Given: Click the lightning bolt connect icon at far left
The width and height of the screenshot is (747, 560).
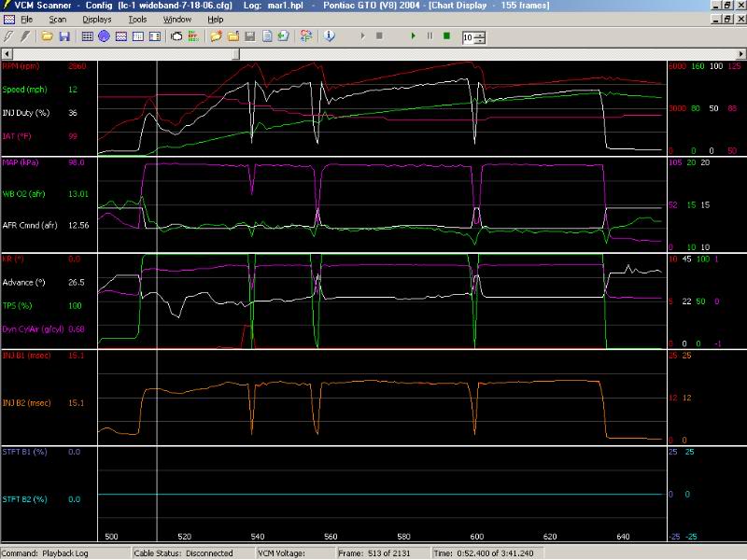Looking at the screenshot, I should pyautogui.click(x=7, y=36).
